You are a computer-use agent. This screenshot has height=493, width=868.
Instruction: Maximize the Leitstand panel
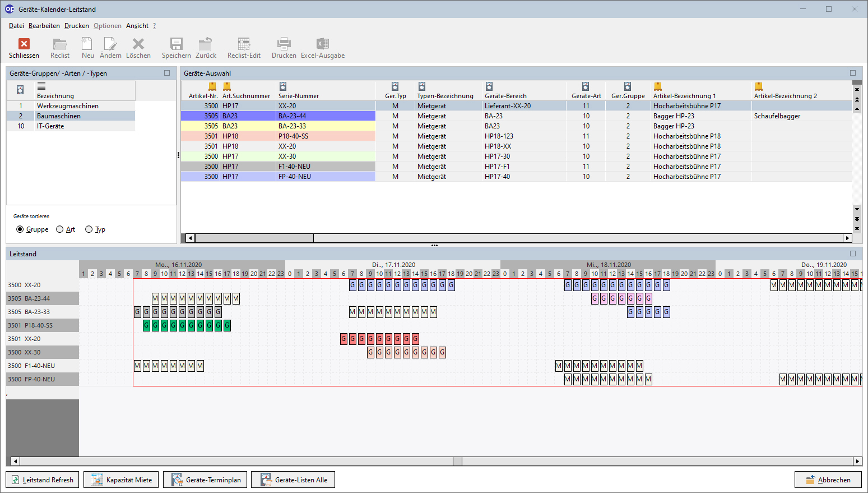point(853,254)
